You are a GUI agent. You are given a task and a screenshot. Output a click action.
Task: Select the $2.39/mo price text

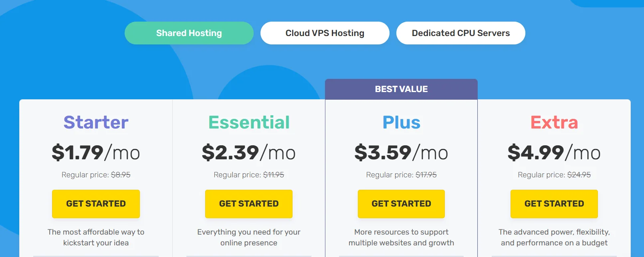[249, 153]
